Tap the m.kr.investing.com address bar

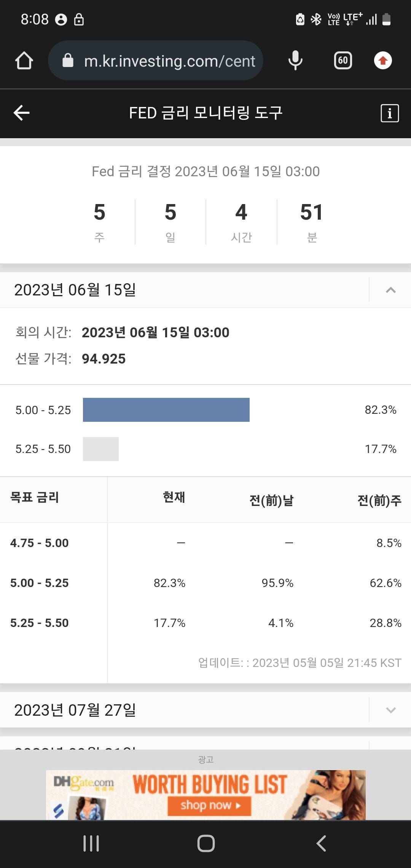tap(169, 61)
